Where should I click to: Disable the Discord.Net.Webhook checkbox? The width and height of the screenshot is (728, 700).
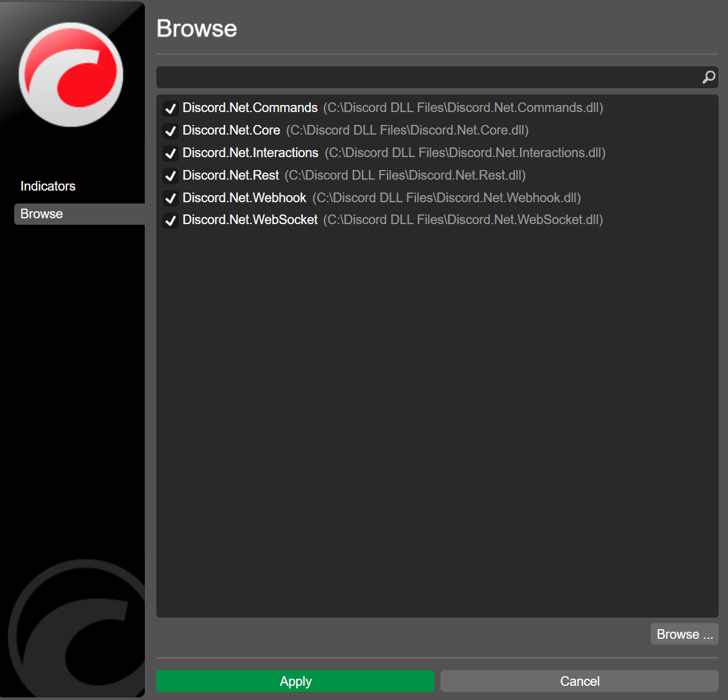(171, 198)
